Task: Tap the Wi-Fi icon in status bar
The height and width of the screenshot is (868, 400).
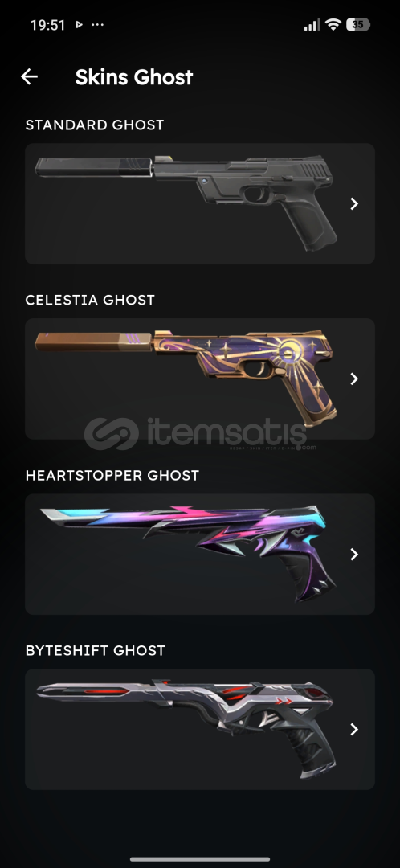Action: pos(333,24)
